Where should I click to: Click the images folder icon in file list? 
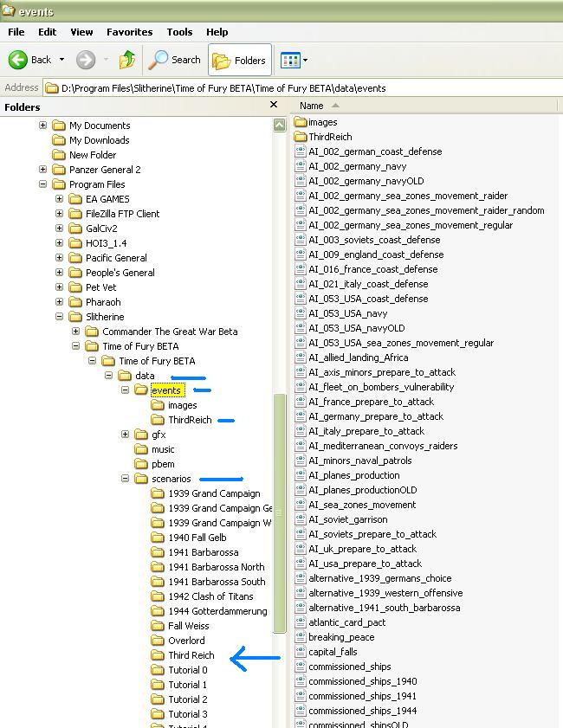[301, 122]
